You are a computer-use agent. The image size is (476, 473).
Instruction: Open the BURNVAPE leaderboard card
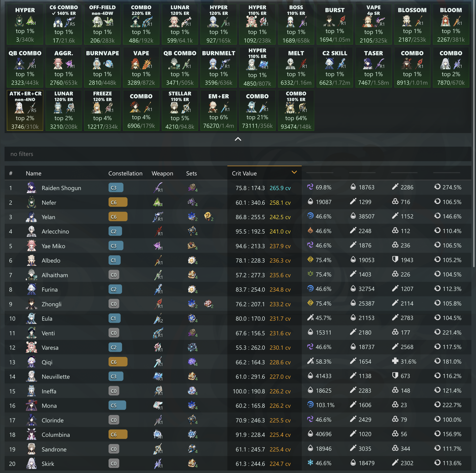click(102, 67)
